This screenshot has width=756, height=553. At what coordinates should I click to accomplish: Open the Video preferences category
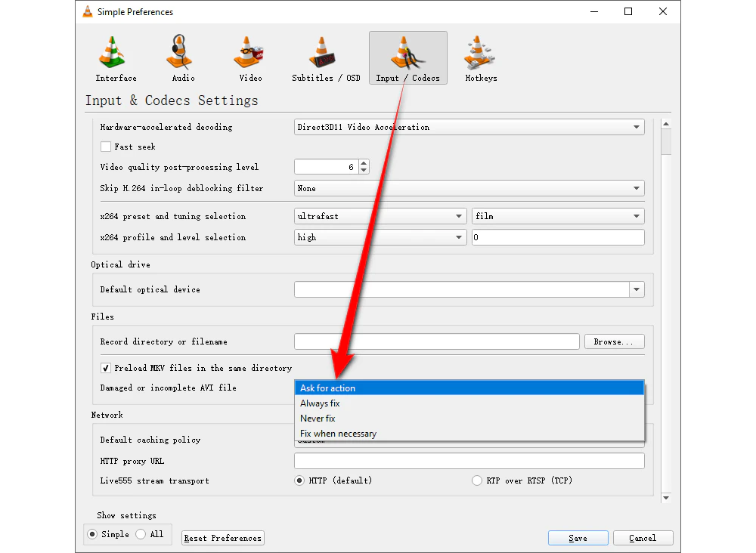pos(250,58)
